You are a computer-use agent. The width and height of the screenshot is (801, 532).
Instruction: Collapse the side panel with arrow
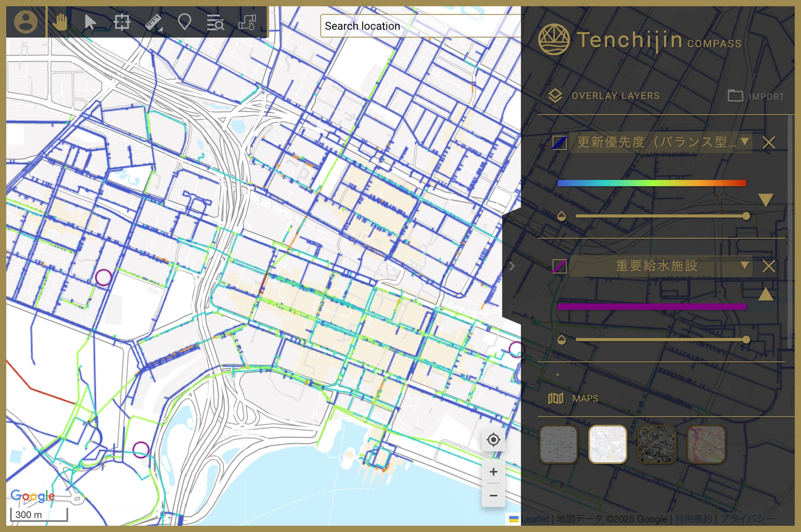click(512, 266)
